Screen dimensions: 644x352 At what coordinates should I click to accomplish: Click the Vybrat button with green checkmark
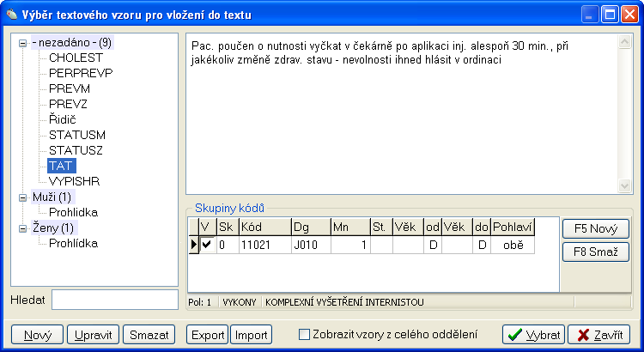coord(532,335)
